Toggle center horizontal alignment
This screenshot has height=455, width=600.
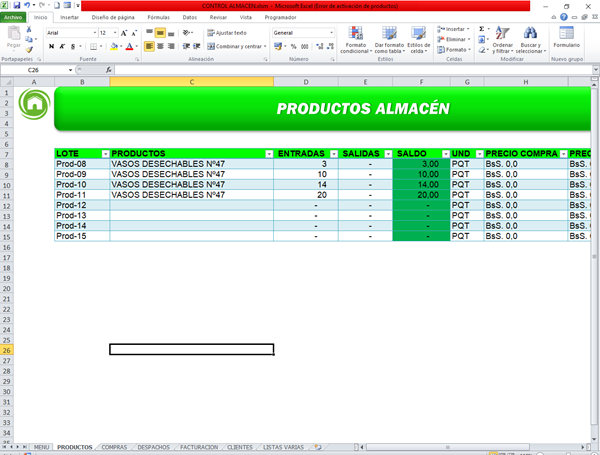160,46
